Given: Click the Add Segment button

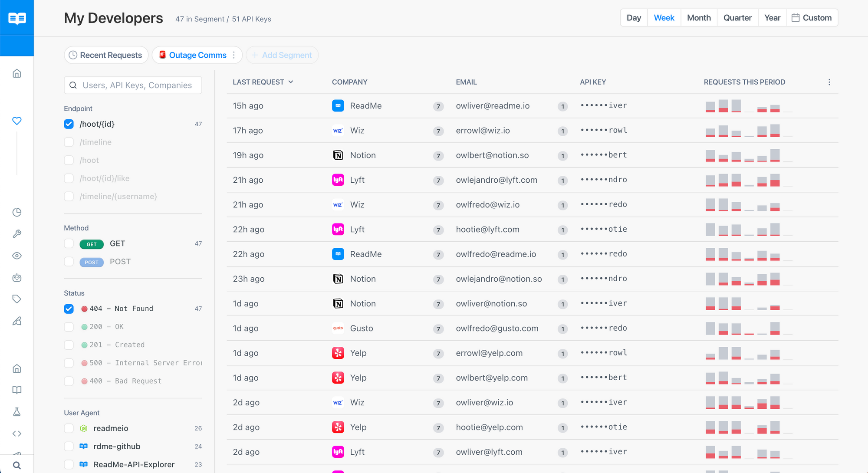Looking at the screenshot, I should [x=282, y=55].
